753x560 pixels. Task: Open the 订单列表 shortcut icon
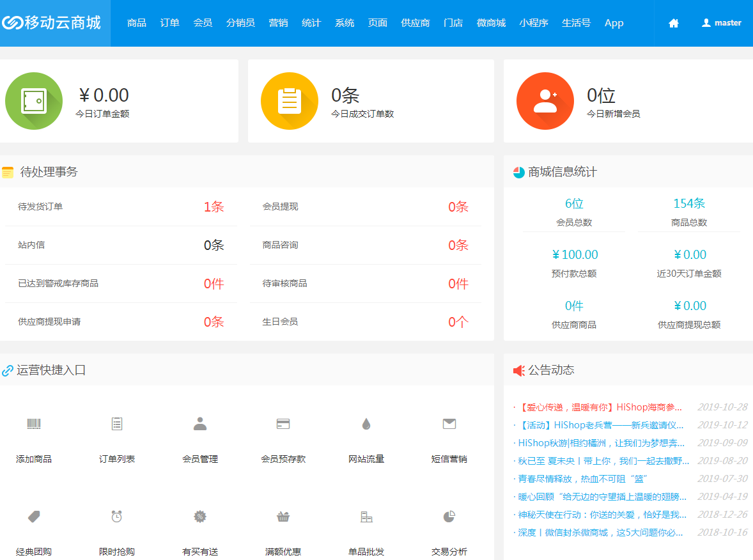(117, 424)
